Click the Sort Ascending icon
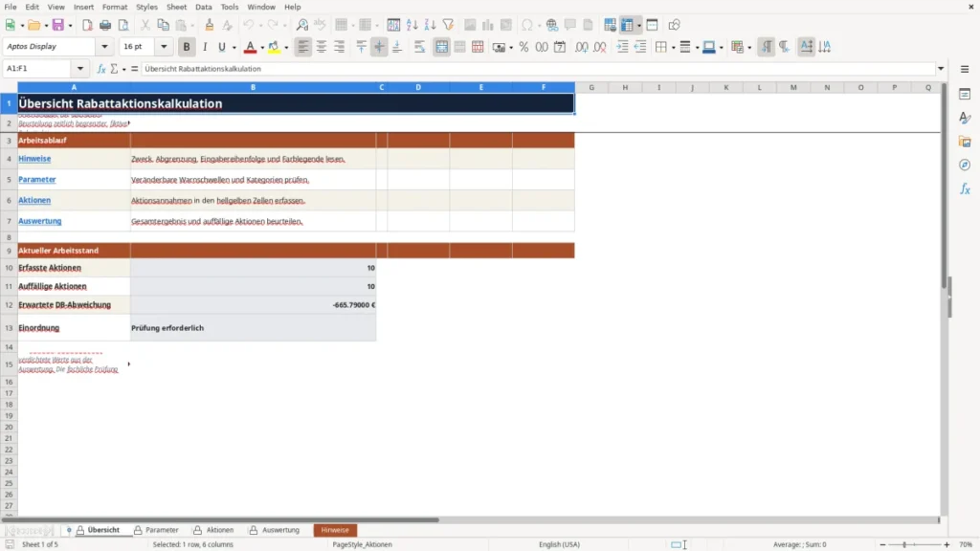This screenshot has width=980, height=551. tap(412, 25)
